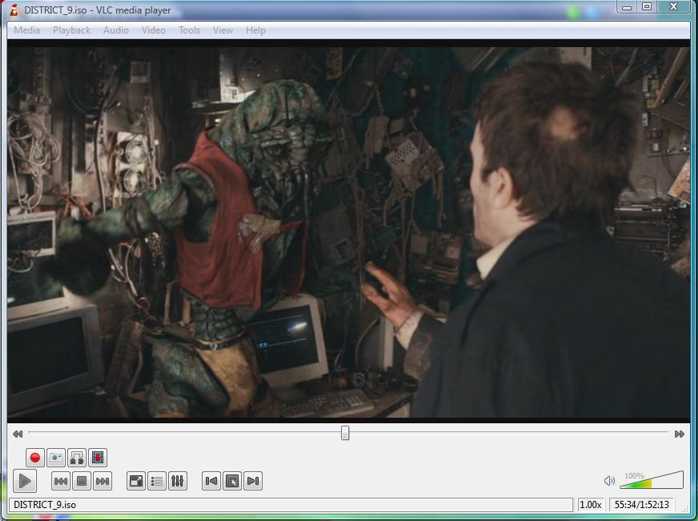Stop playback

tap(81, 481)
